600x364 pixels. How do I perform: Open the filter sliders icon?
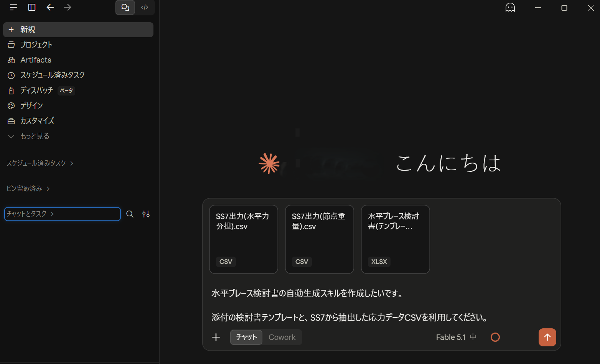click(x=146, y=214)
